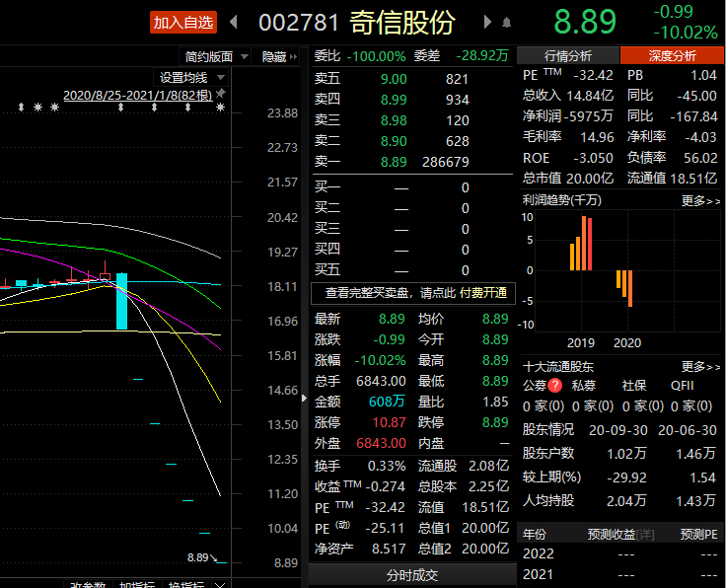
Task: Select the stock code 002781
Action: tap(299, 23)
